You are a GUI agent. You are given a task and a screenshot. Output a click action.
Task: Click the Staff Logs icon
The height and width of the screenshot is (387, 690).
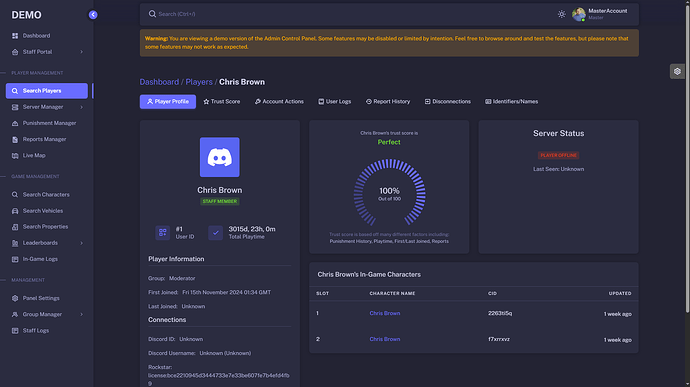coord(15,331)
